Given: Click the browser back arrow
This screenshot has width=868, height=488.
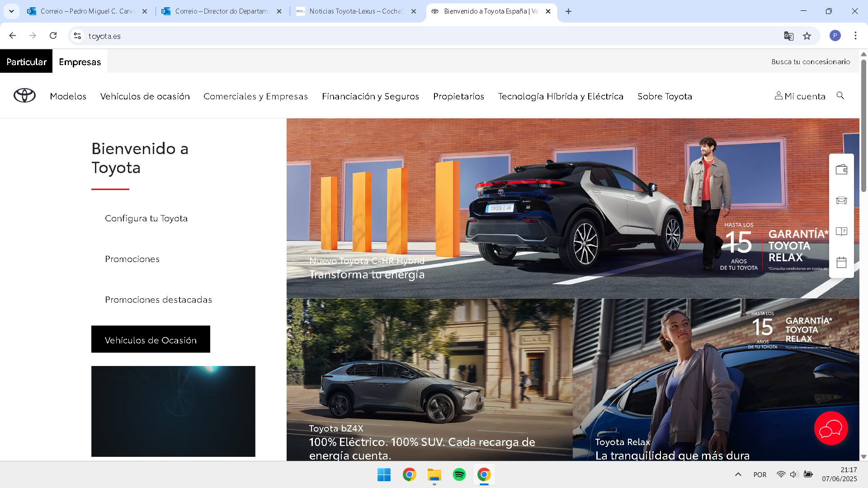Looking at the screenshot, I should [13, 36].
